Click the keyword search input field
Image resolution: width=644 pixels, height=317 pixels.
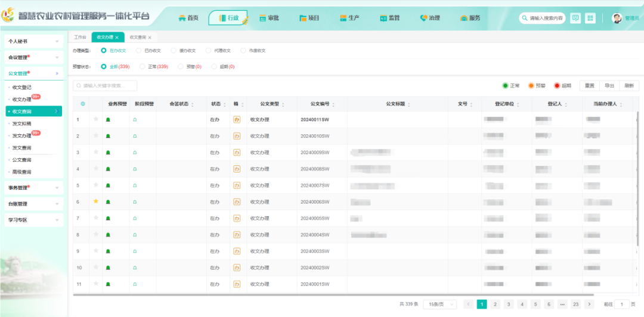point(107,86)
